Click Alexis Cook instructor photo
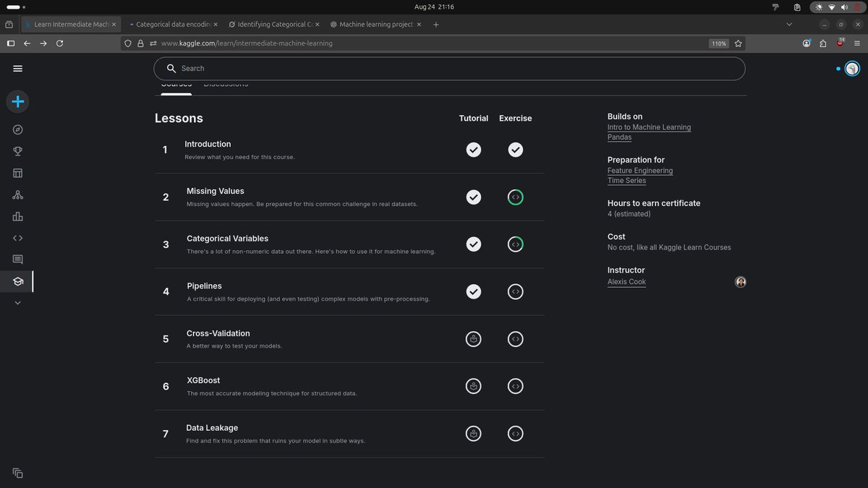Screen dimensions: 868x488 point(740,282)
